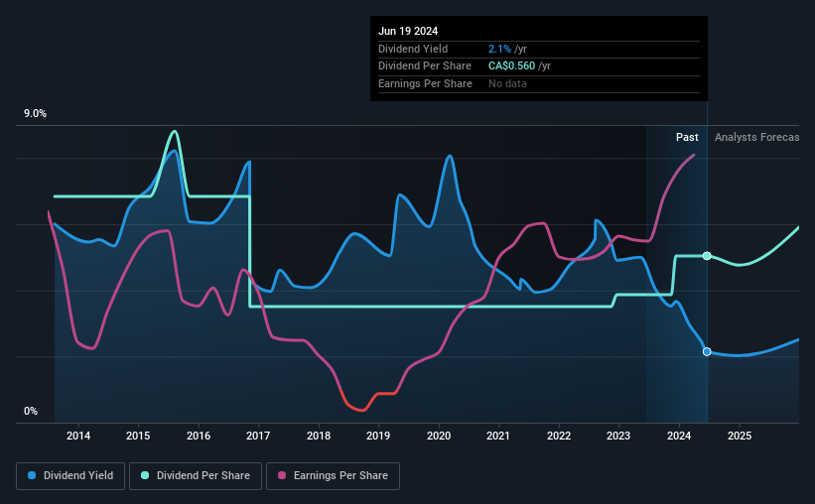Screen dimensions: 815x504
Task: Toggle the Dividend Per Share legend button
Action: coord(196,476)
